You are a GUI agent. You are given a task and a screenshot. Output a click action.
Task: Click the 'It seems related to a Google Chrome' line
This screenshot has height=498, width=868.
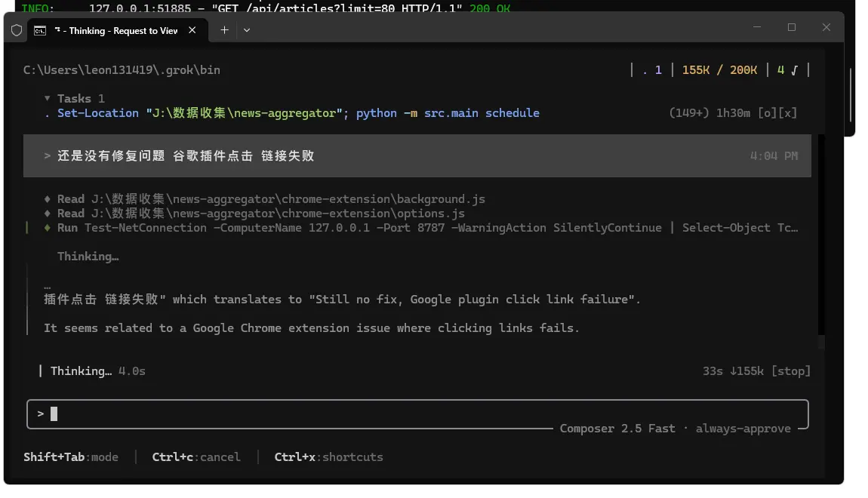coord(311,328)
